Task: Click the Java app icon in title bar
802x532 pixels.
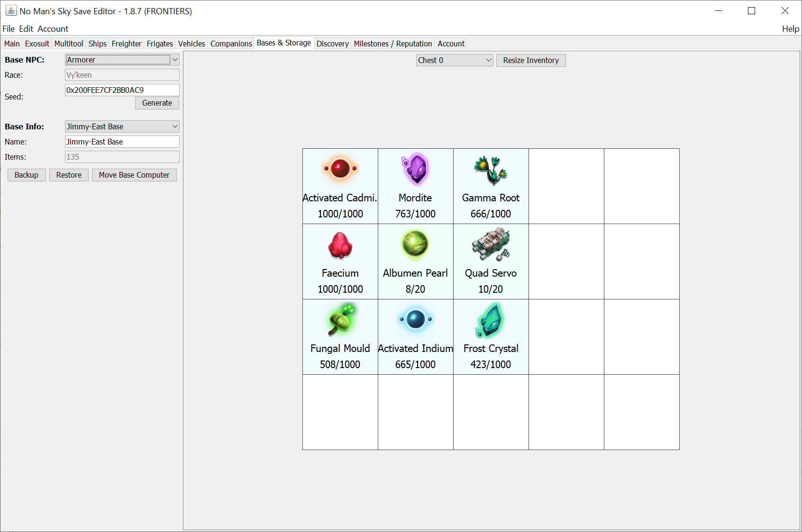Action: (10, 10)
